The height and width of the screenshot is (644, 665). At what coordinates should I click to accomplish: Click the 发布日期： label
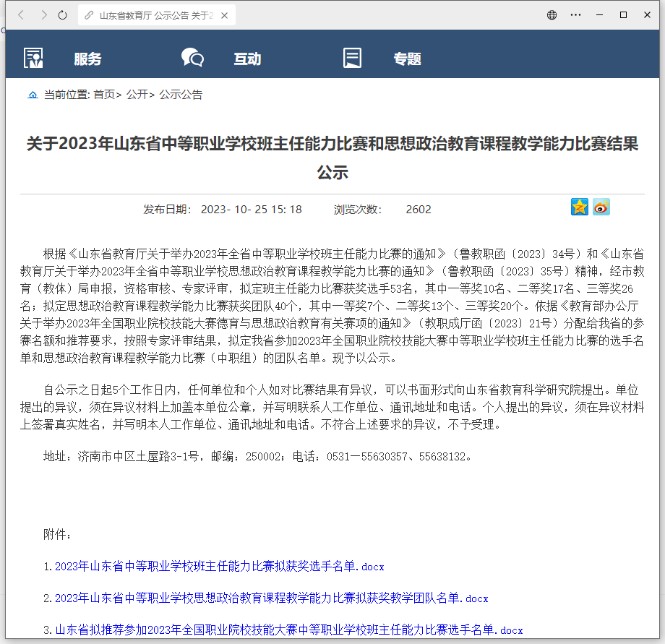click(167, 210)
